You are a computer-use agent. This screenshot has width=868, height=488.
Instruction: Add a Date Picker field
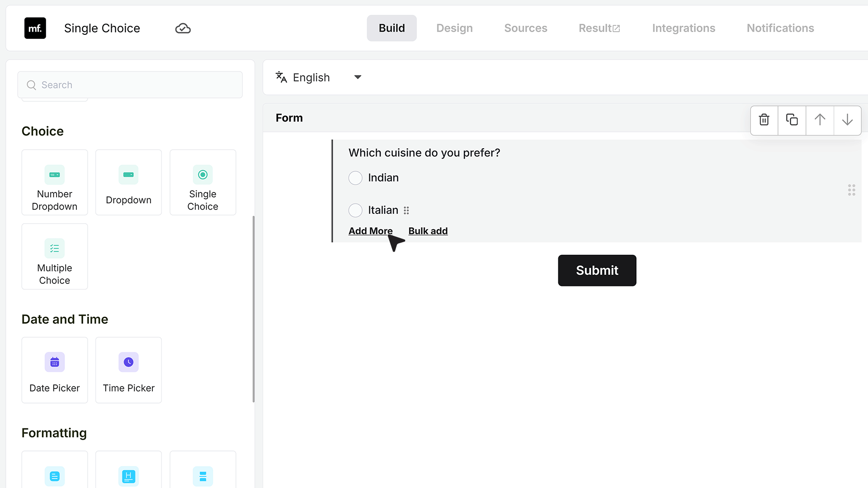tap(55, 370)
